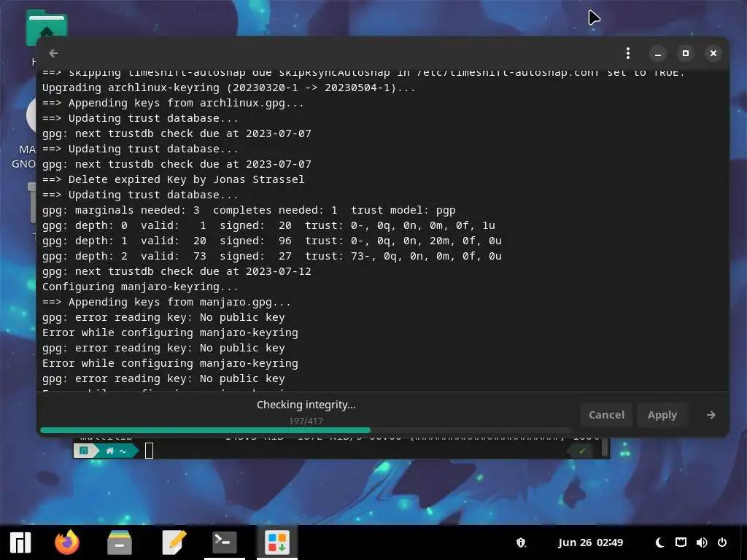Open the clock showing Jun 26 02:49

590,542
